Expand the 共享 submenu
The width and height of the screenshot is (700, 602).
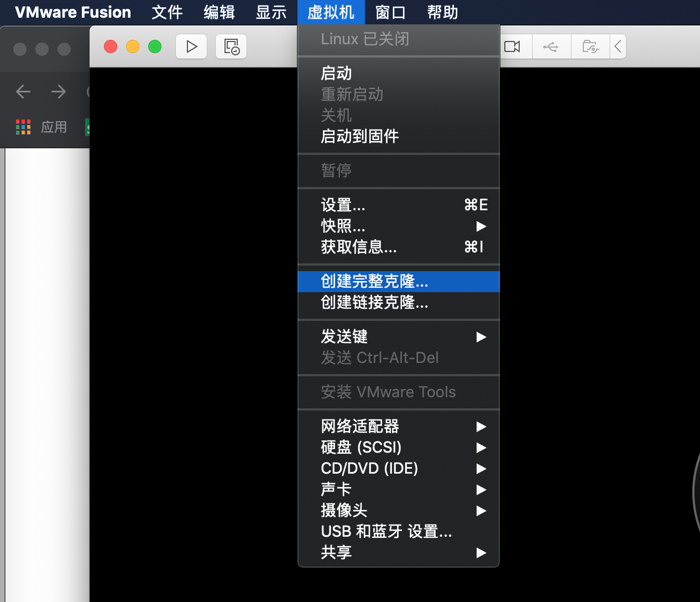point(399,552)
